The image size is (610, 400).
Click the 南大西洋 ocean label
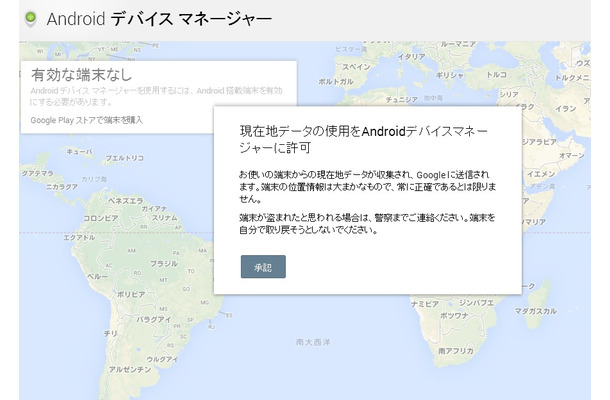pos(313,342)
